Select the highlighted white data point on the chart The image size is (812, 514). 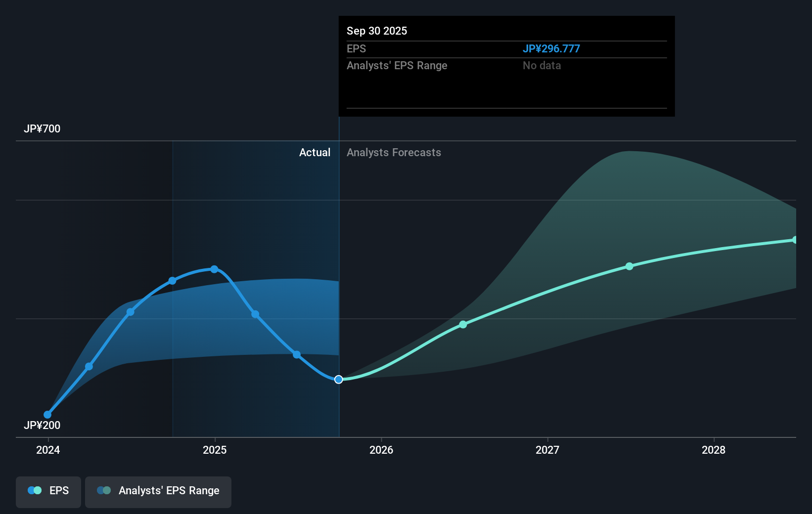[339, 379]
